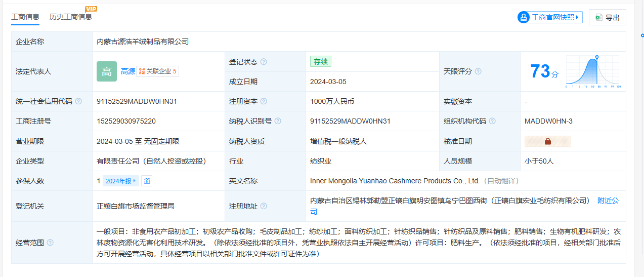Click help icon beside 组织机构代码
Image resolution: width=644 pixels, height=277 pixels.
click(492, 121)
